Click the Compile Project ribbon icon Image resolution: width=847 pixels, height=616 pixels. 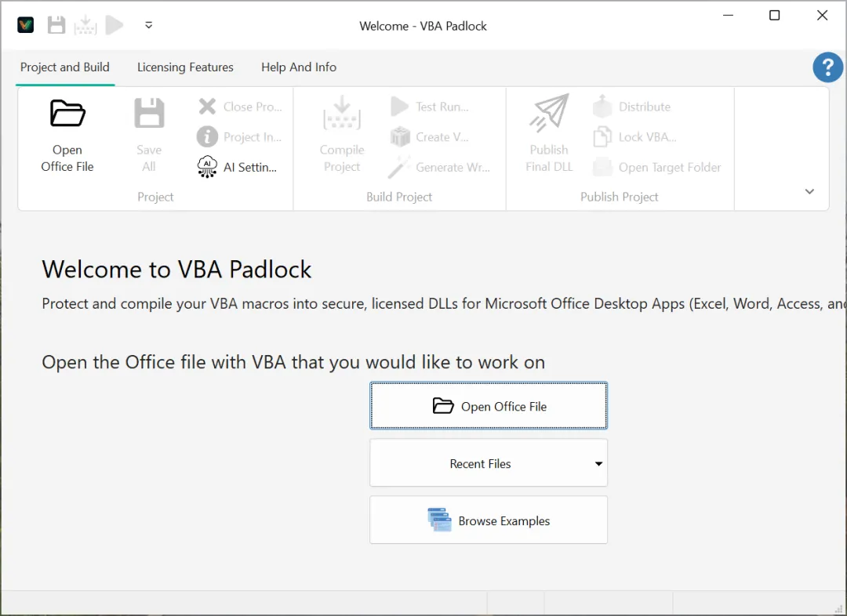tap(342, 114)
